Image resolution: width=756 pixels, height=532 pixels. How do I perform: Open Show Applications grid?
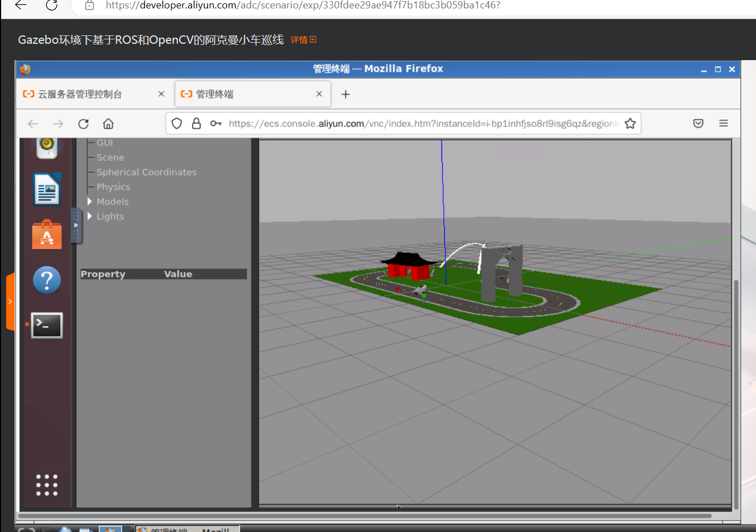[47, 484]
